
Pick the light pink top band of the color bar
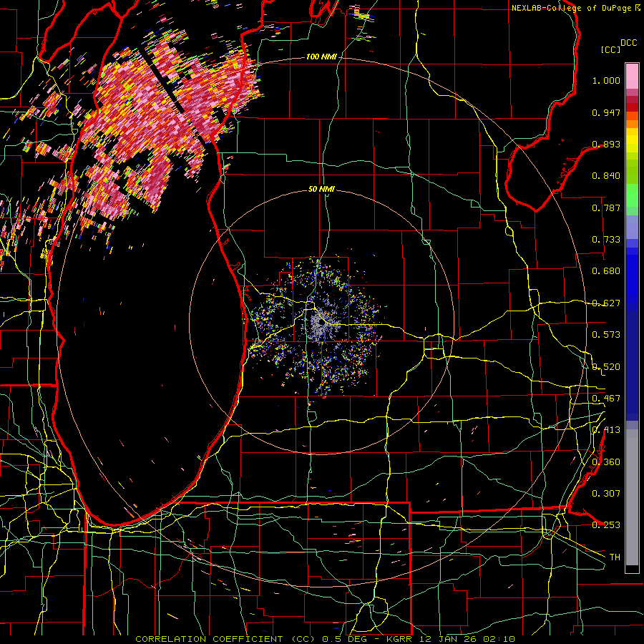point(632,76)
